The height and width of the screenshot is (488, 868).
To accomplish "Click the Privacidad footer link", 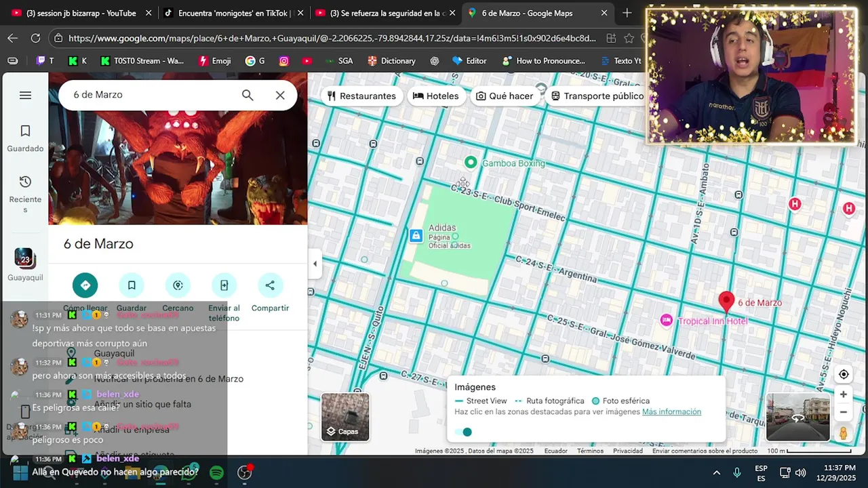I will (628, 451).
